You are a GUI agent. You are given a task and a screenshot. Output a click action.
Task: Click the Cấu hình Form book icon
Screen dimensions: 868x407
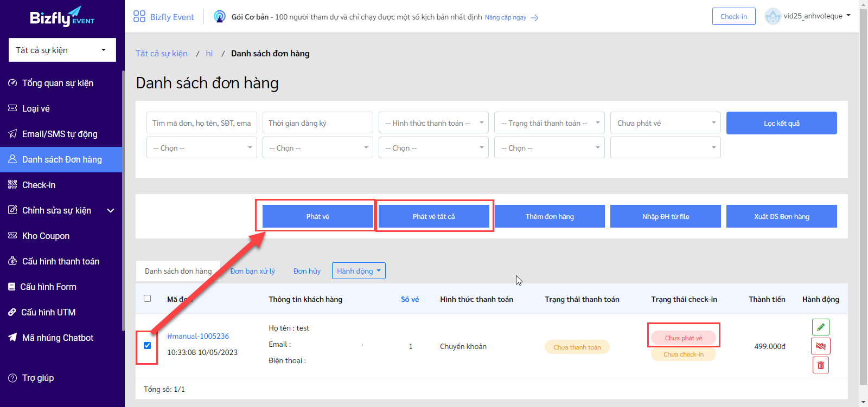(11, 287)
